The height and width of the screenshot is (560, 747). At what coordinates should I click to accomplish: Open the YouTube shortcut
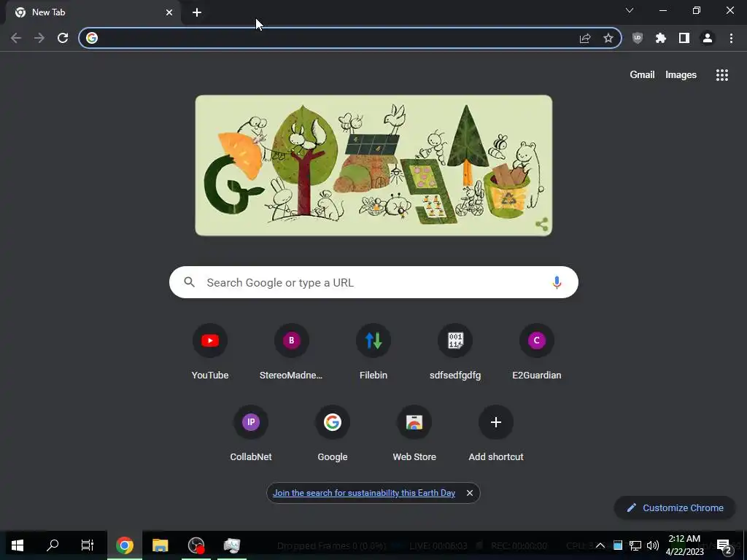(x=210, y=352)
